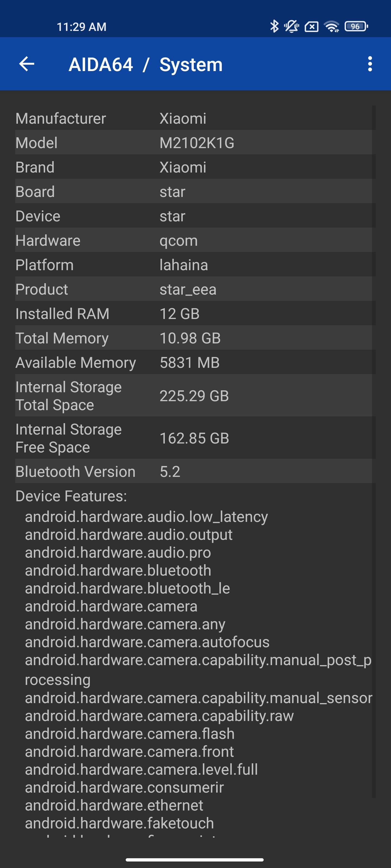Image resolution: width=391 pixels, height=868 pixels.
Task: Select the Bluetooth Version 5.2 row
Action: (x=193, y=471)
